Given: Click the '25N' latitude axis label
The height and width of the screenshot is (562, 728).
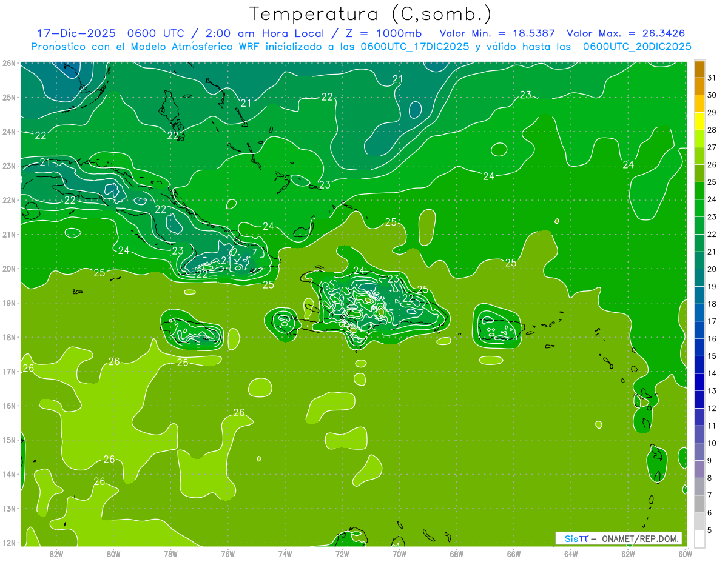Looking at the screenshot, I should point(9,97).
